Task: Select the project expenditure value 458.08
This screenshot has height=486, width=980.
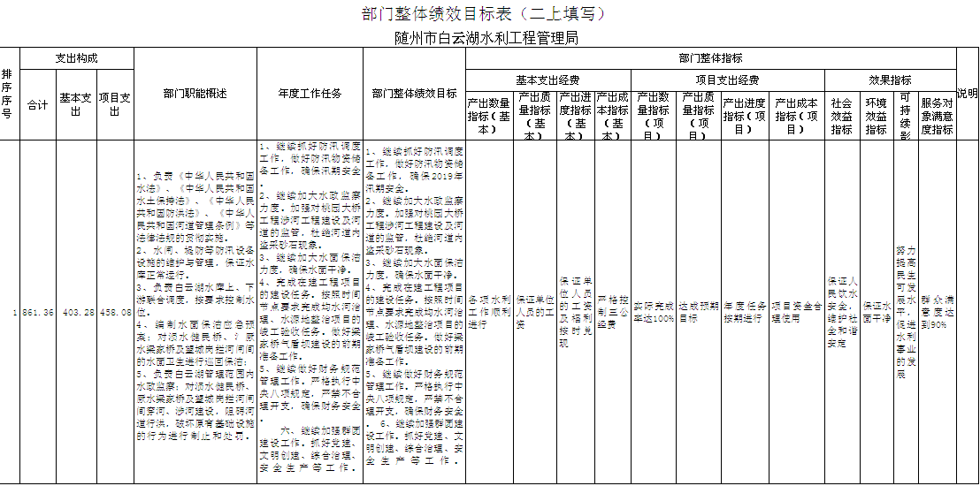Action: click(x=115, y=312)
